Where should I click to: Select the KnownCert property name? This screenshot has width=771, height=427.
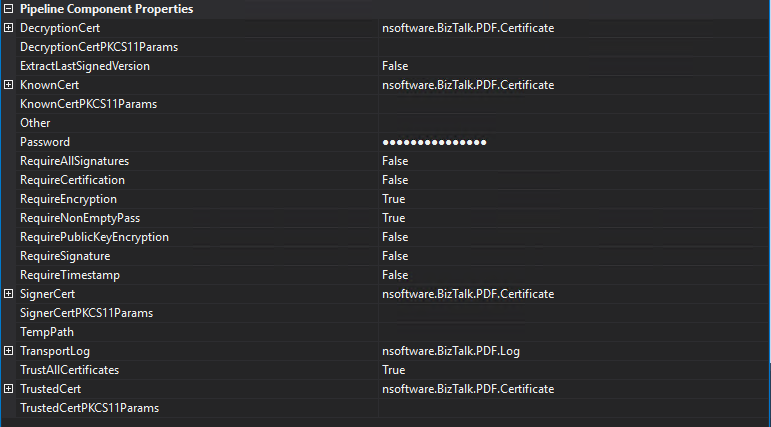[49, 85]
